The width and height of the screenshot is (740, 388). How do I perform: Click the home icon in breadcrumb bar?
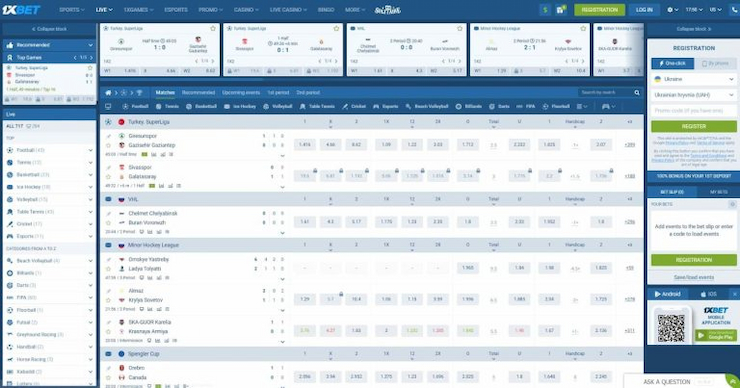(108, 93)
